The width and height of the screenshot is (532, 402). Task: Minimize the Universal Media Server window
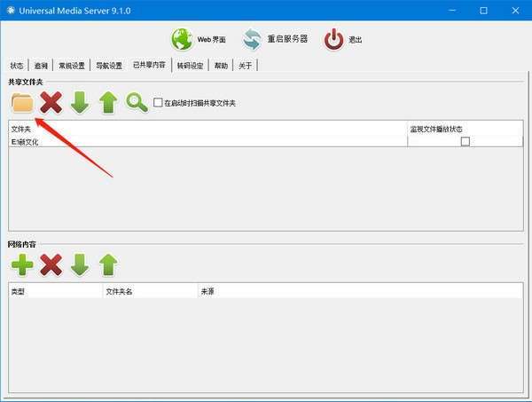tap(451, 11)
